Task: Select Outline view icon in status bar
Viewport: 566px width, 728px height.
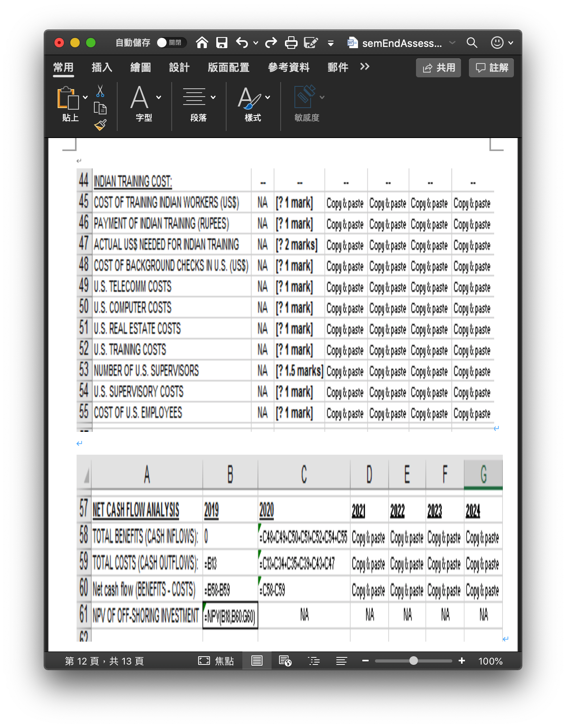Action: pyautogui.click(x=314, y=661)
